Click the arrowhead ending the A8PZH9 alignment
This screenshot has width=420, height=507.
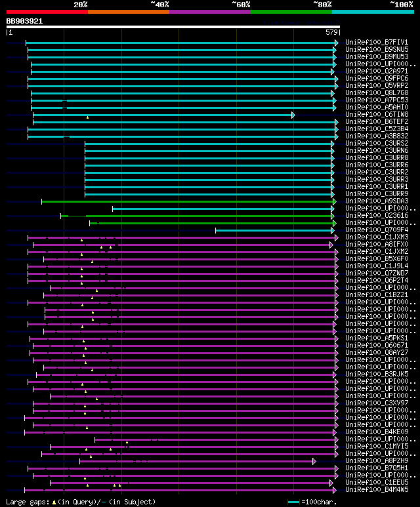click(x=314, y=461)
